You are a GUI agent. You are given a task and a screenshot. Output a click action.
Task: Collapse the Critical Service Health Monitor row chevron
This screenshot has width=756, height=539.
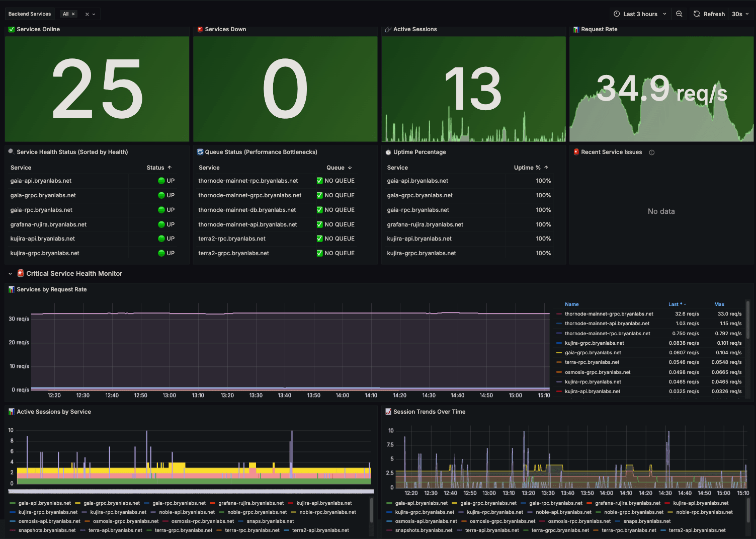[10, 274]
